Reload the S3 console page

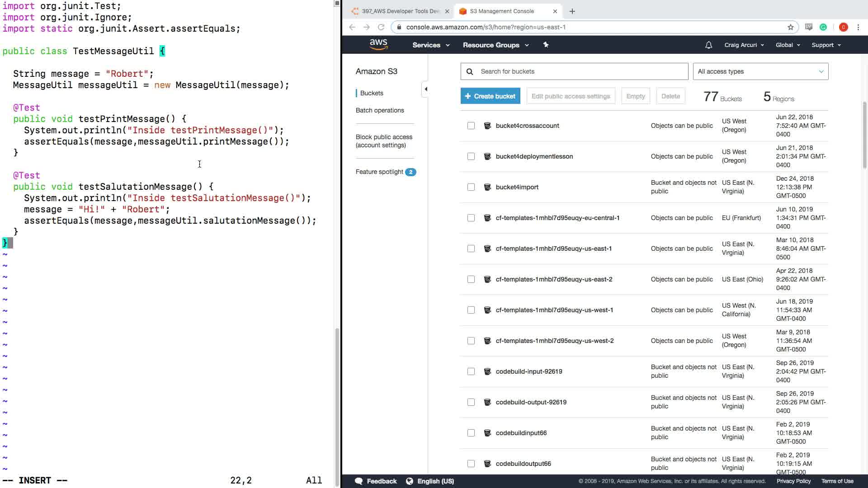coord(381,27)
